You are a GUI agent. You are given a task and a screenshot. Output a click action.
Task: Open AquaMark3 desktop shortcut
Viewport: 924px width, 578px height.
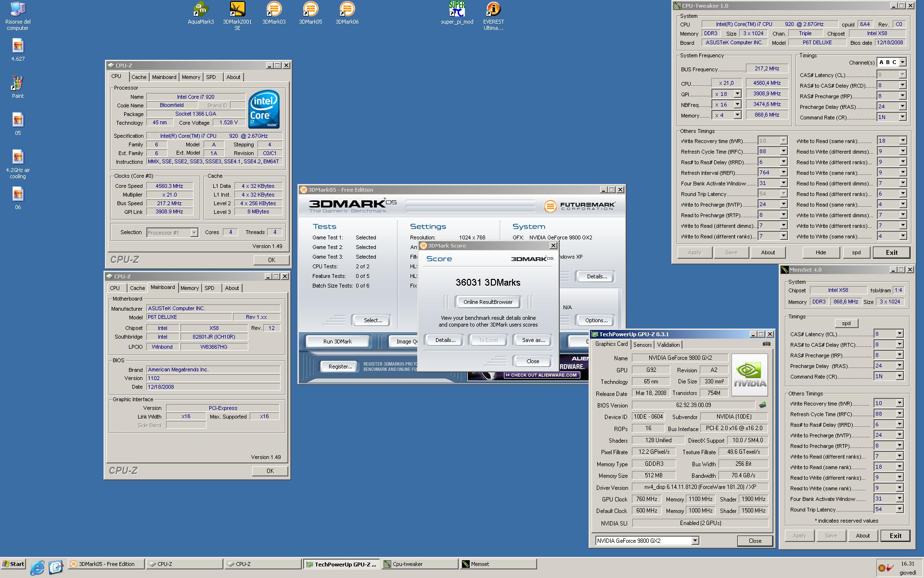201,13
